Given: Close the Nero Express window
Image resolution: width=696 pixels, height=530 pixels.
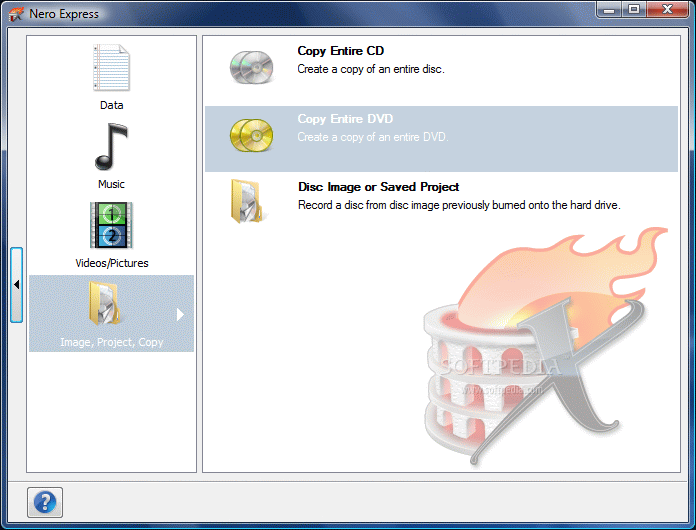Looking at the screenshot, I should pyautogui.click(x=667, y=9).
